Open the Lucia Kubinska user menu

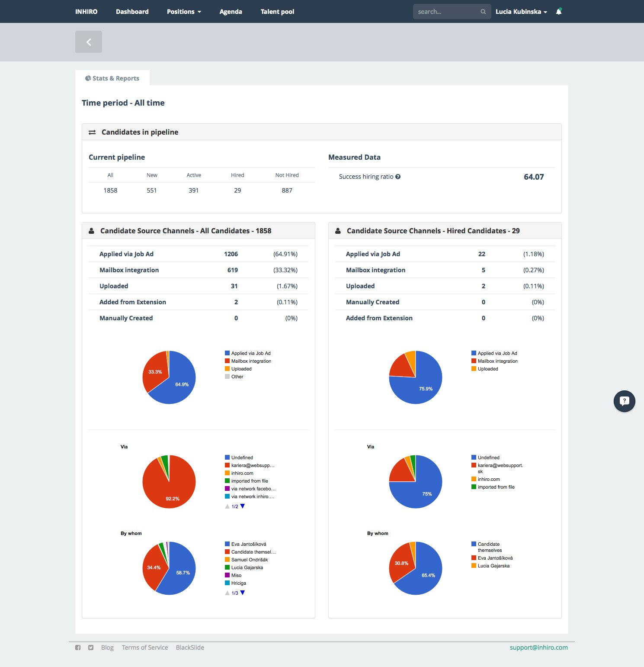[521, 12]
